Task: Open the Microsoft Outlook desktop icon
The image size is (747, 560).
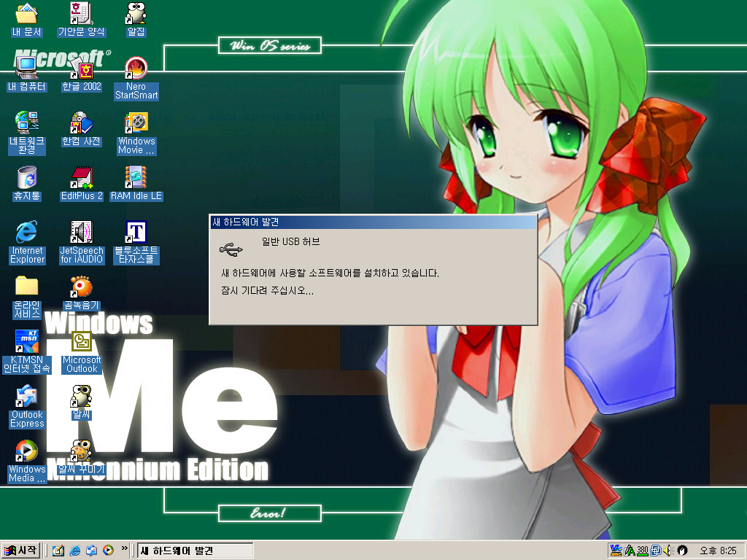Action: point(81,342)
